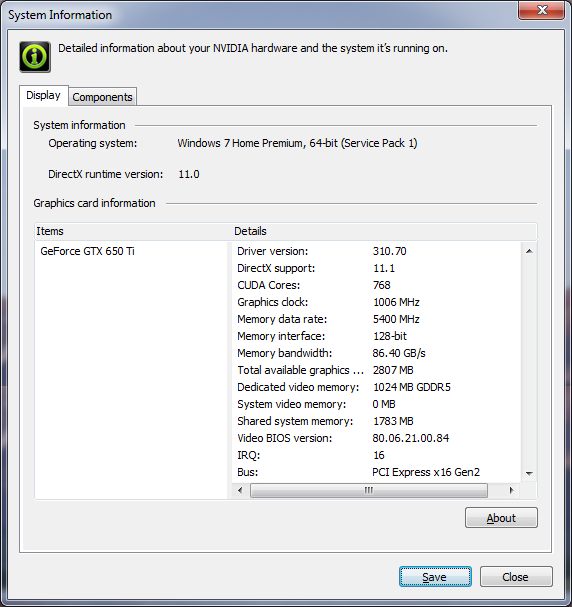This screenshot has height=607, width=572.
Task: Click the horizontal scroll left arrow
Action: click(x=240, y=490)
